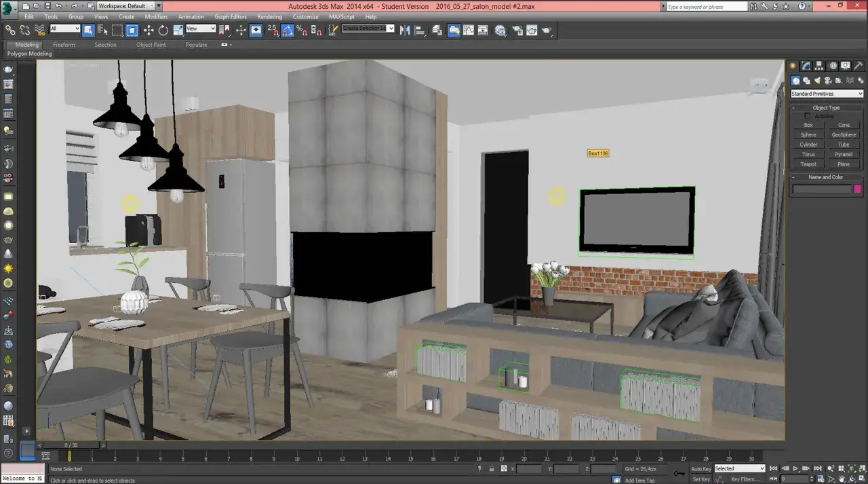Click the Teapot primitive button
The height and width of the screenshot is (484, 868).
(x=808, y=164)
